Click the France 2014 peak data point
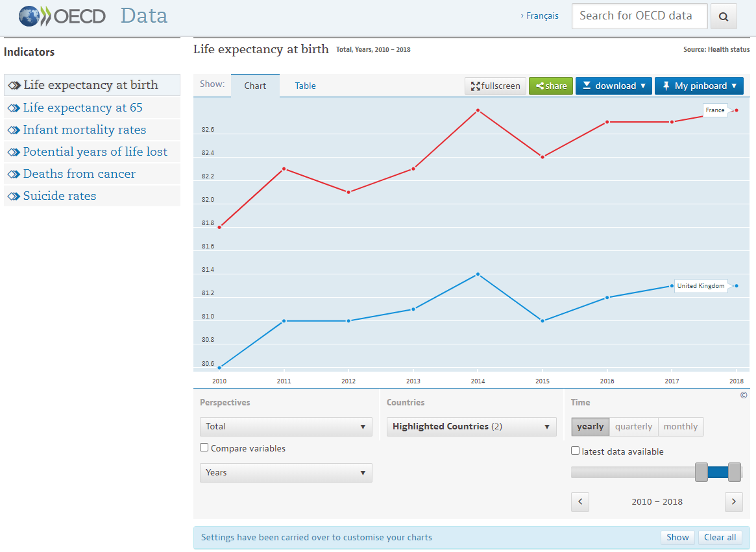Screen dimensions: 756x552 478,110
